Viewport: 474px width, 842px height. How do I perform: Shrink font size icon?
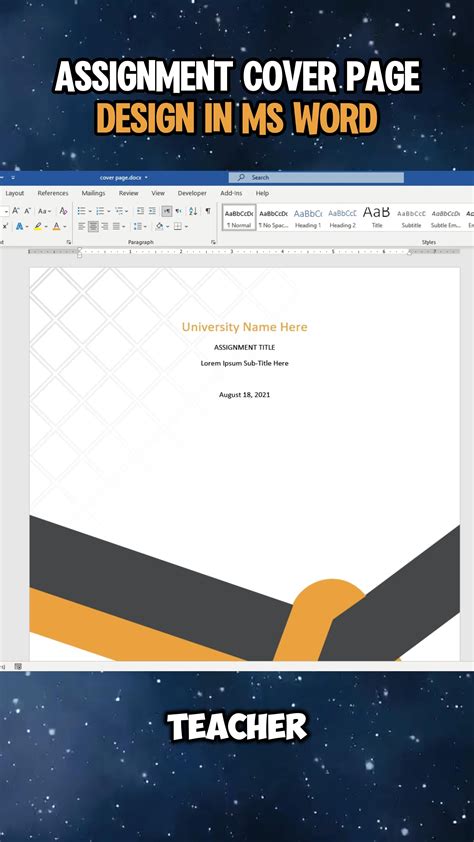(x=27, y=210)
